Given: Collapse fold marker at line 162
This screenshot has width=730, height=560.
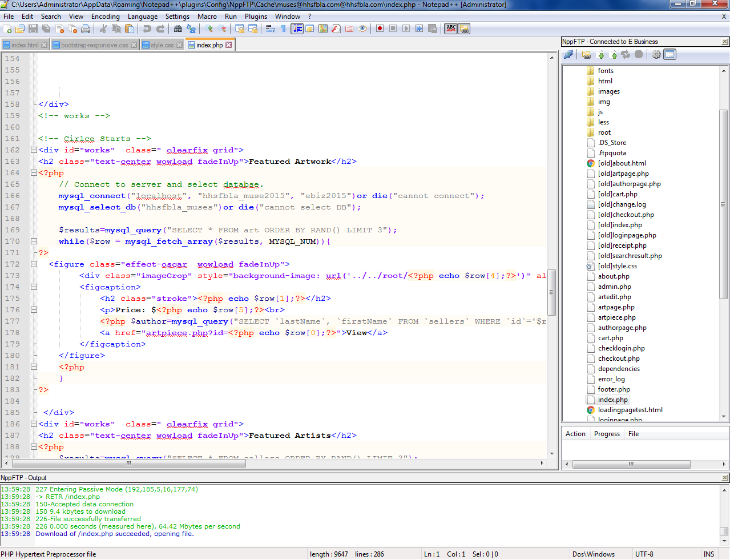Looking at the screenshot, I should [x=34, y=150].
